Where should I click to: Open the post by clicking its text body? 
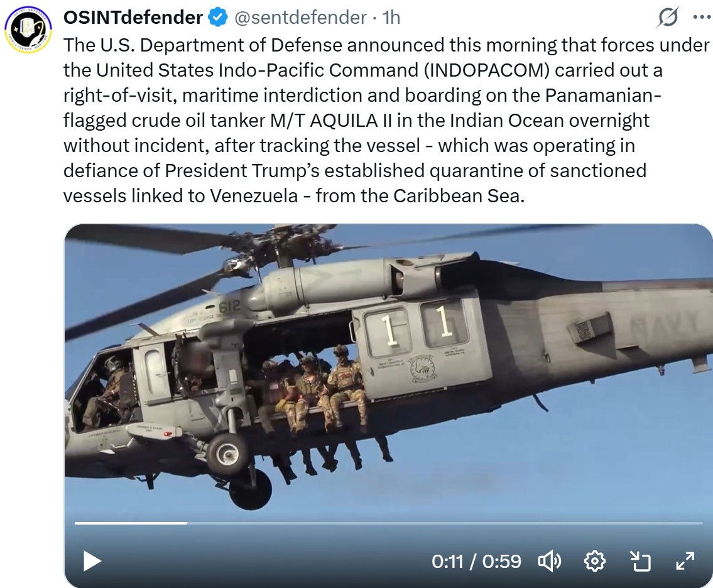pos(386,121)
